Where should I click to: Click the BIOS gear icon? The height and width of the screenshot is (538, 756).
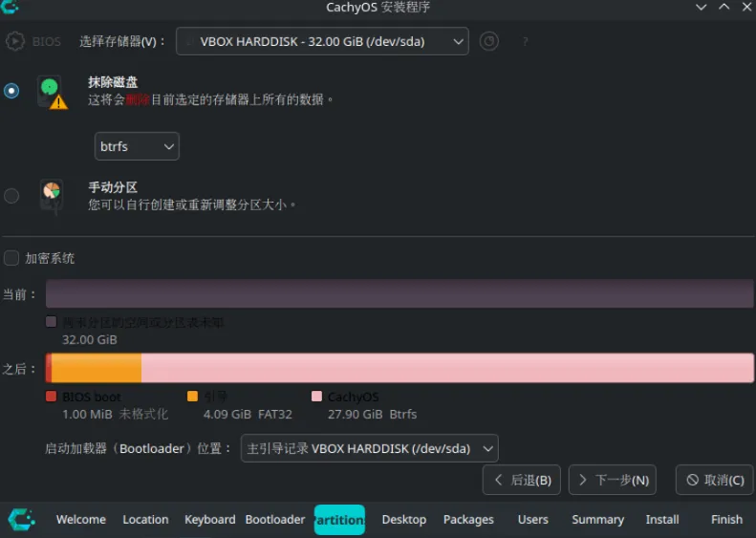click(x=15, y=41)
